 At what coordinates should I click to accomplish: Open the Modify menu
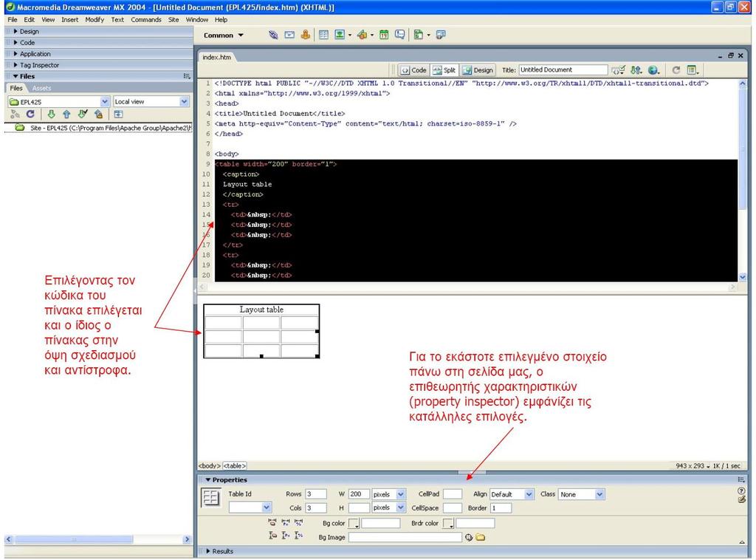[x=94, y=20]
